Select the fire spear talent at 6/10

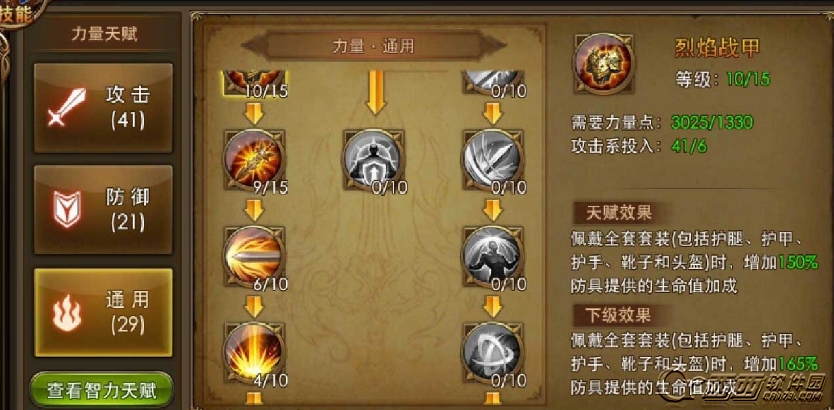(x=254, y=256)
